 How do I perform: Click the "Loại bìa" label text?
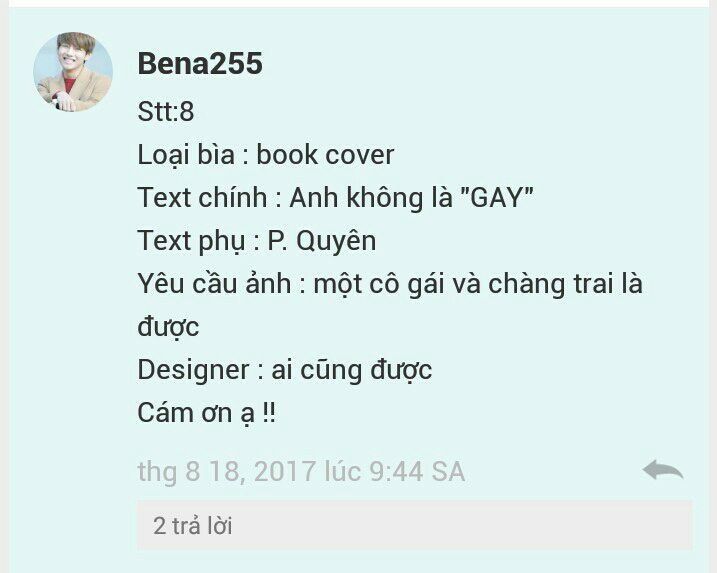[x=186, y=155]
